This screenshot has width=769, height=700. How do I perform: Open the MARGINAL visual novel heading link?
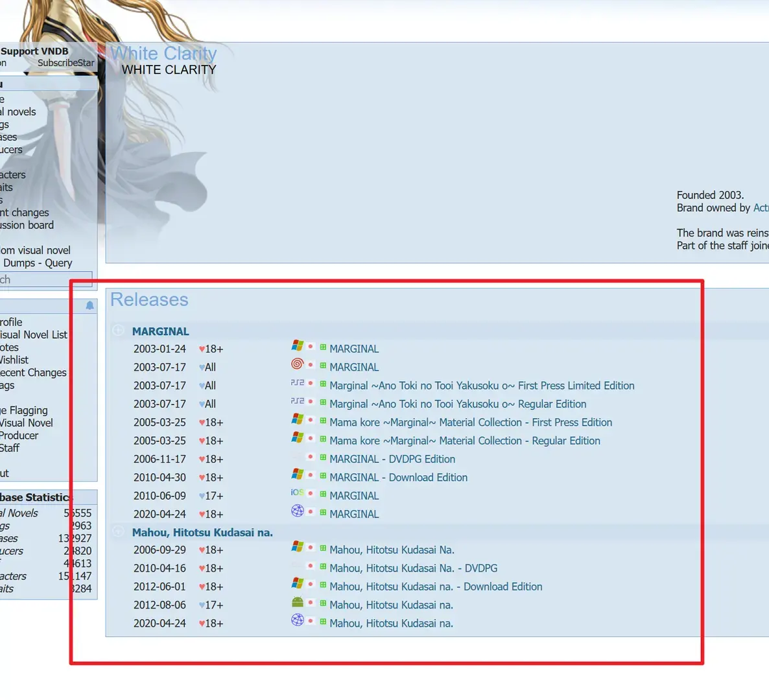coord(160,331)
